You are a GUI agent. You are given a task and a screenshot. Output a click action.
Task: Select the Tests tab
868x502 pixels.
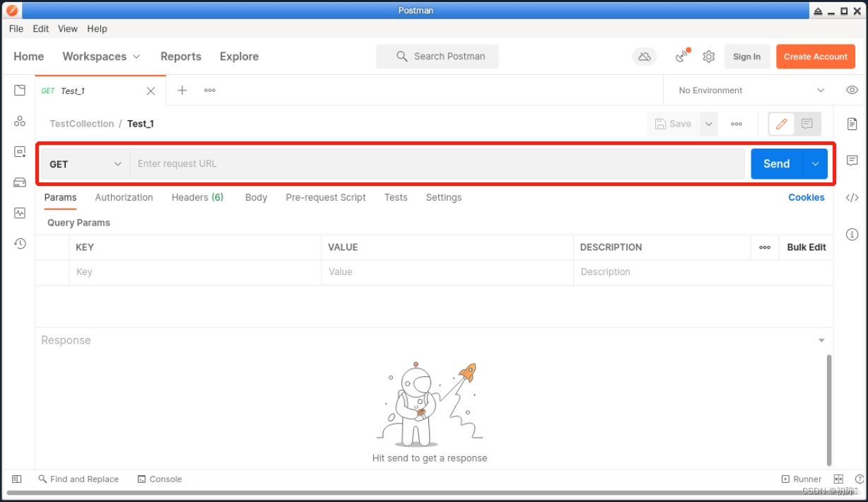pos(396,197)
